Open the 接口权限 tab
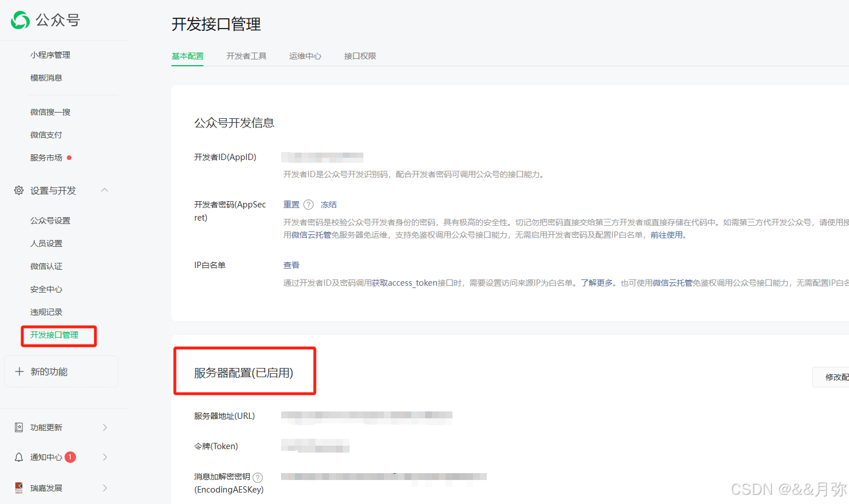Viewport: 849px width, 504px height. [x=360, y=56]
